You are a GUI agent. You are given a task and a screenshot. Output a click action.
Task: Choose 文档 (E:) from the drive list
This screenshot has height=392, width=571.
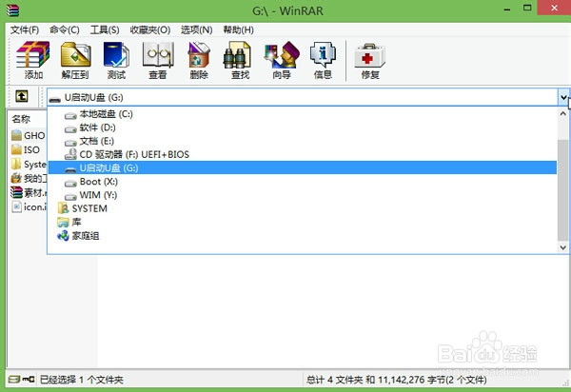click(303, 141)
